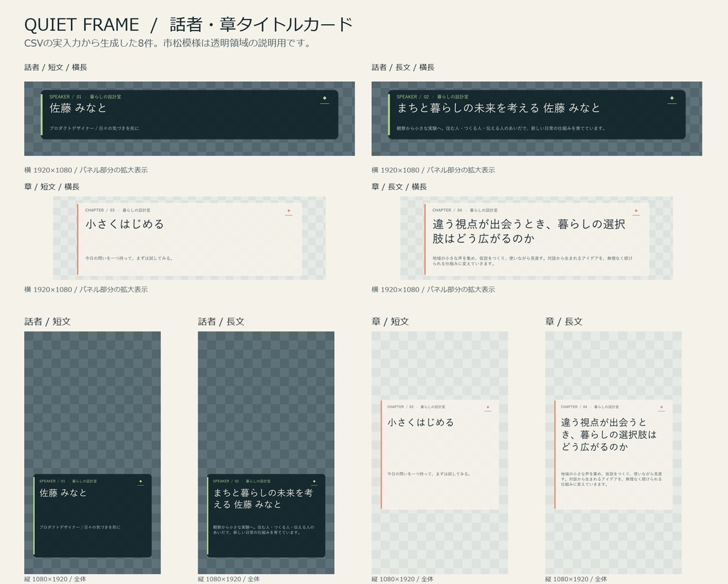Image resolution: width=728 pixels, height=584 pixels.
Task: Click the CHAPTER / 04 · 暮らしの設計室 line in the landscape card
Action: pos(465,211)
